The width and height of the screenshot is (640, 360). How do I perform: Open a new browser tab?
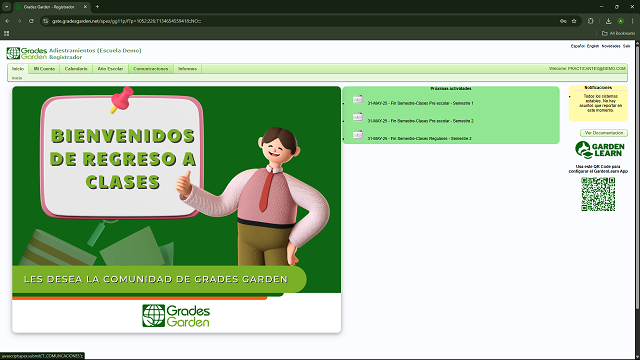97,7
